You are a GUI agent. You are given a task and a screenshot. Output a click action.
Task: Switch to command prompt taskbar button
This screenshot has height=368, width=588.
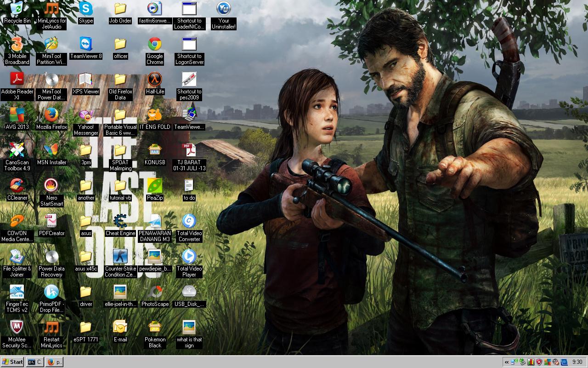point(35,362)
